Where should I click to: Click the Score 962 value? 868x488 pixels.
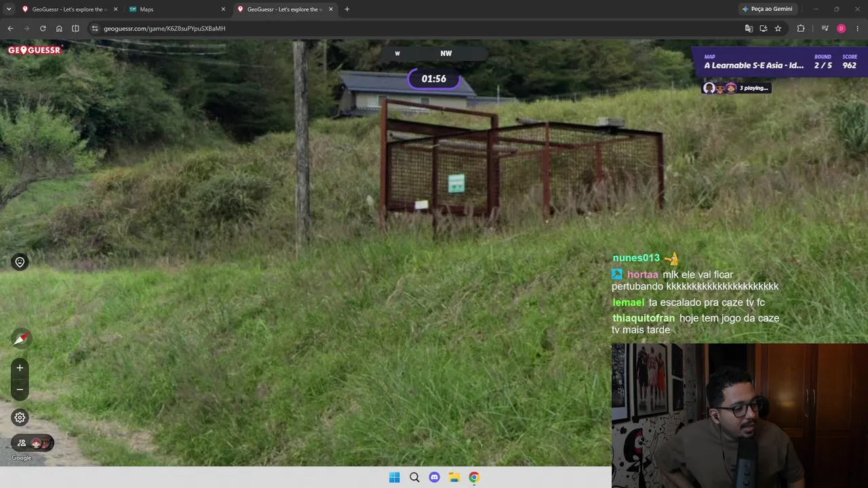[x=850, y=62]
